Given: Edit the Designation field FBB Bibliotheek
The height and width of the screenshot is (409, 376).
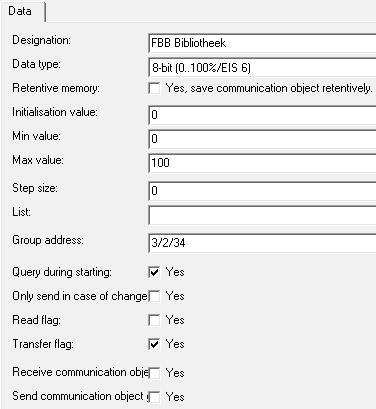Looking at the screenshot, I should point(262,43).
